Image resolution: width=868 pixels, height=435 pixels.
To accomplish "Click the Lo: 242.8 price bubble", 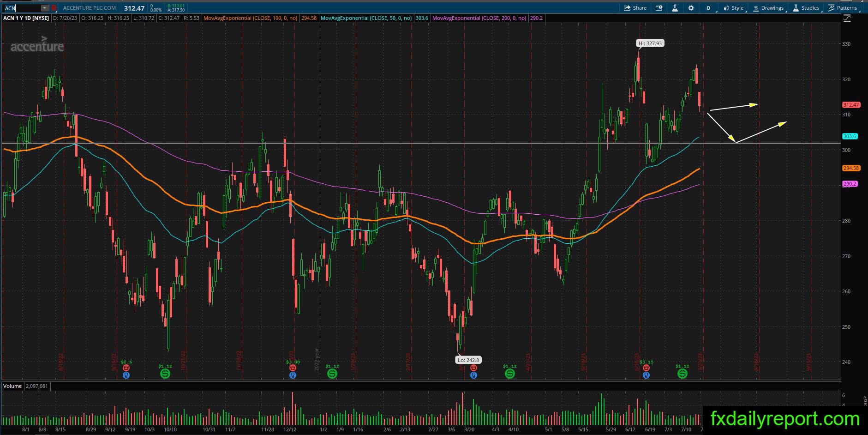I will [468, 360].
